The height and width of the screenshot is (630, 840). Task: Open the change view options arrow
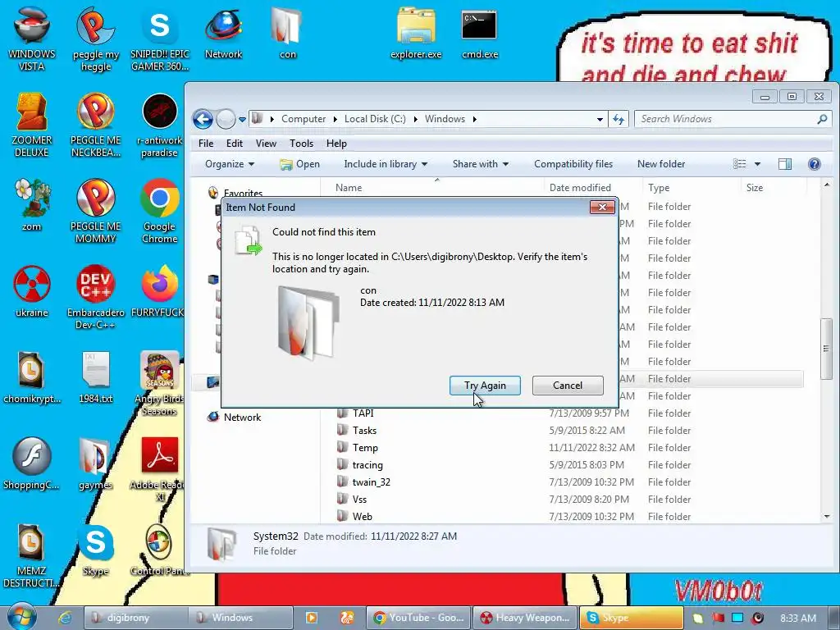tap(757, 164)
